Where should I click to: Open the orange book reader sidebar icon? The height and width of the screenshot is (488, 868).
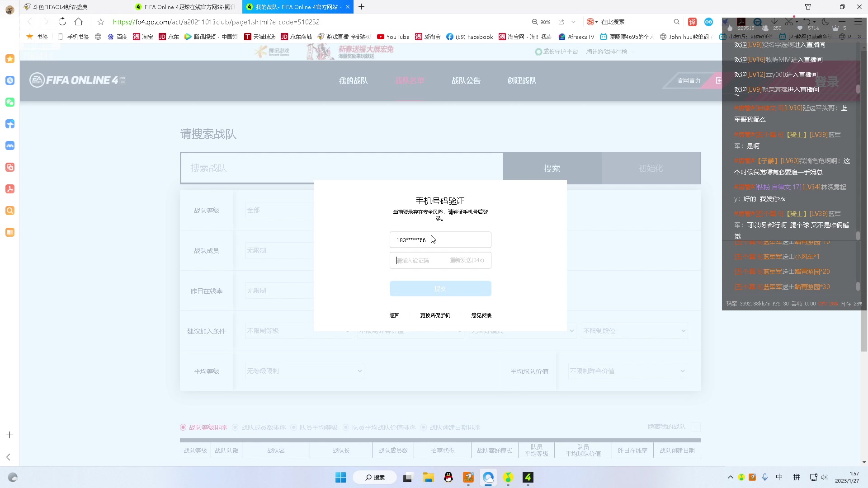(x=10, y=232)
